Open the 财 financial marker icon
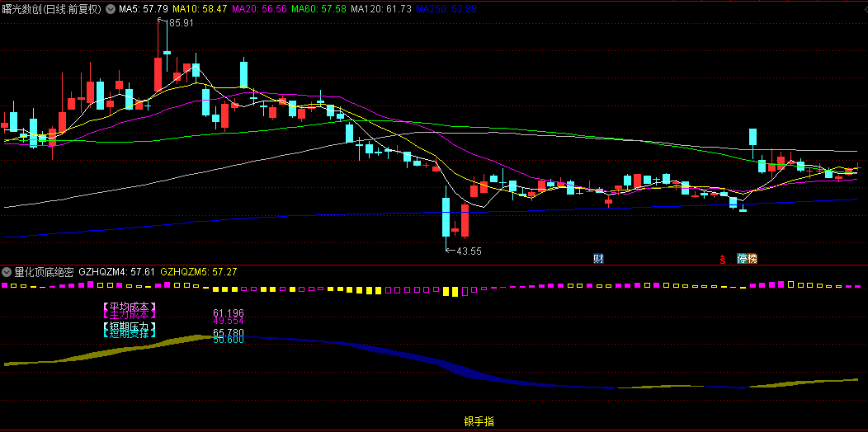Screen dimensions: 868x432 click(598, 258)
